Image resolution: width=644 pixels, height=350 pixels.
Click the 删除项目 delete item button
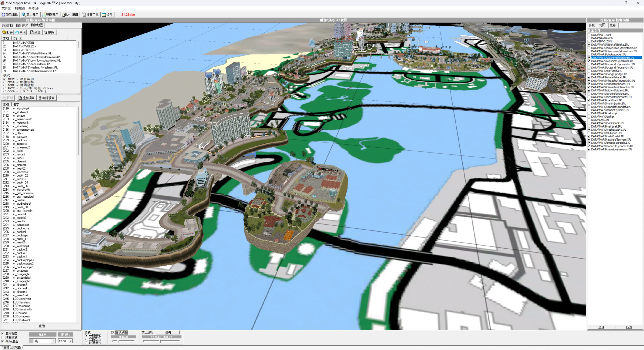point(46,98)
